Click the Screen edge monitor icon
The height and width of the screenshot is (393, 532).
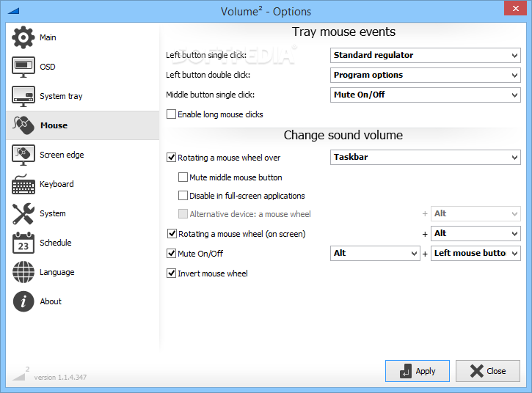click(x=23, y=155)
